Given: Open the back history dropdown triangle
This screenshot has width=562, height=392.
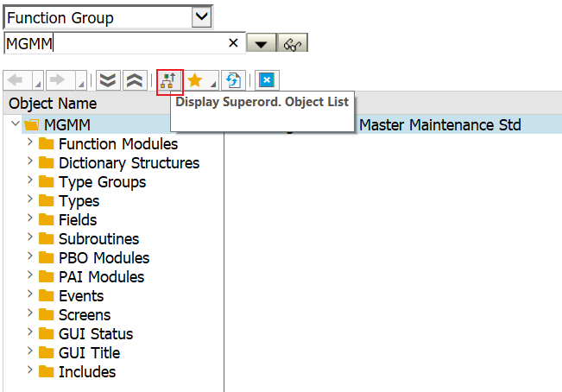Looking at the screenshot, I should (38, 84).
